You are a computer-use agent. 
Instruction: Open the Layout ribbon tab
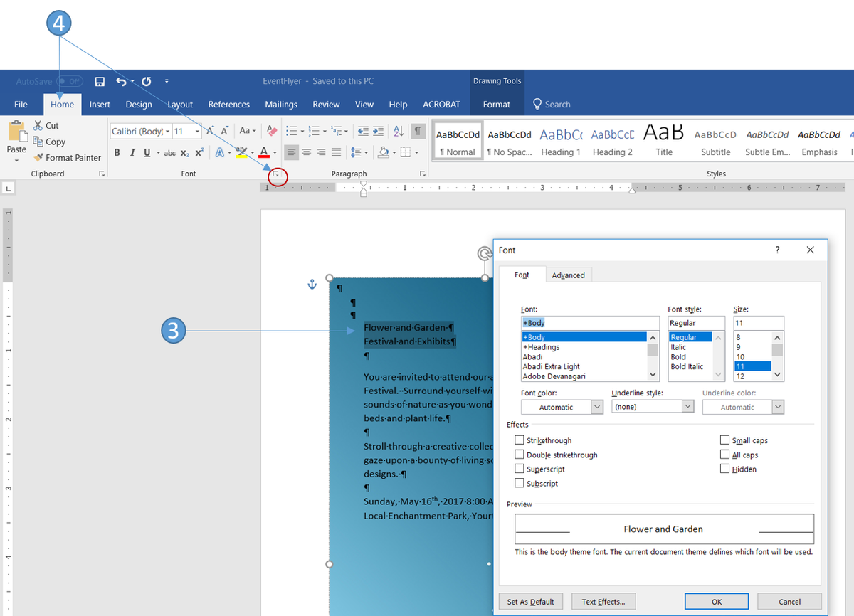click(180, 105)
